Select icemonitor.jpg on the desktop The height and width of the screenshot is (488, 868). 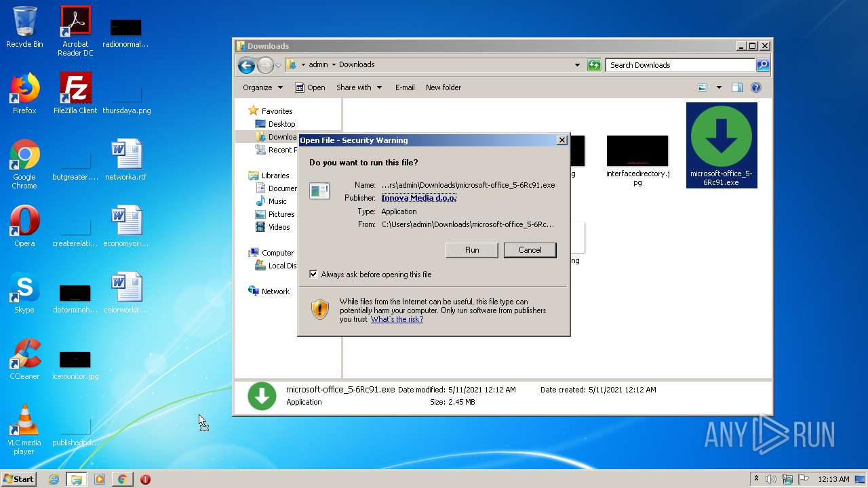click(x=75, y=365)
